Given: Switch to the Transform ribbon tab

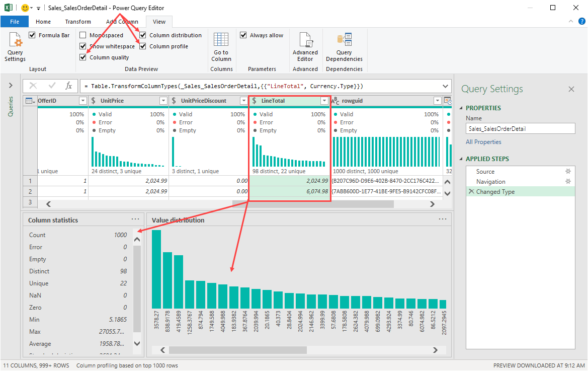Looking at the screenshot, I should point(77,21).
